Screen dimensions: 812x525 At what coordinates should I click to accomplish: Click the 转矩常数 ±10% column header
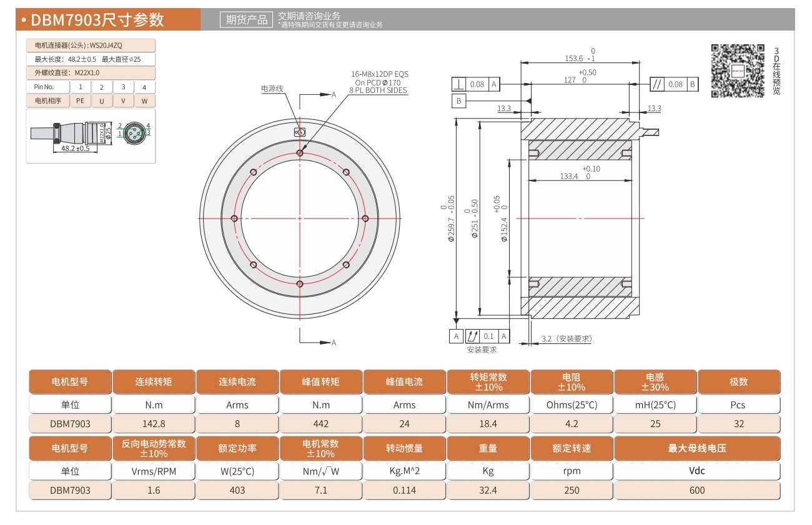coord(488,381)
